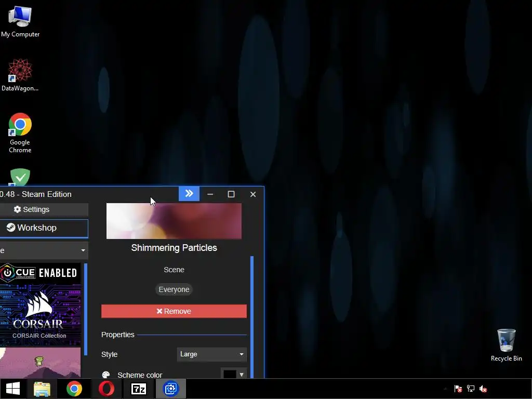Open the Style dropdown set to Large
Viewport: 532px width, 399px height.
click(x=212, y=354)
